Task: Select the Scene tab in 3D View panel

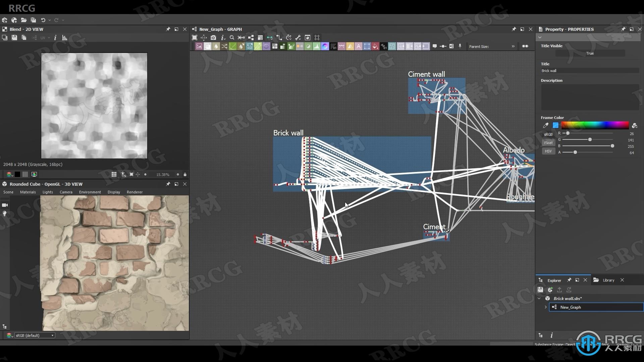Action: tap(8, 192)
